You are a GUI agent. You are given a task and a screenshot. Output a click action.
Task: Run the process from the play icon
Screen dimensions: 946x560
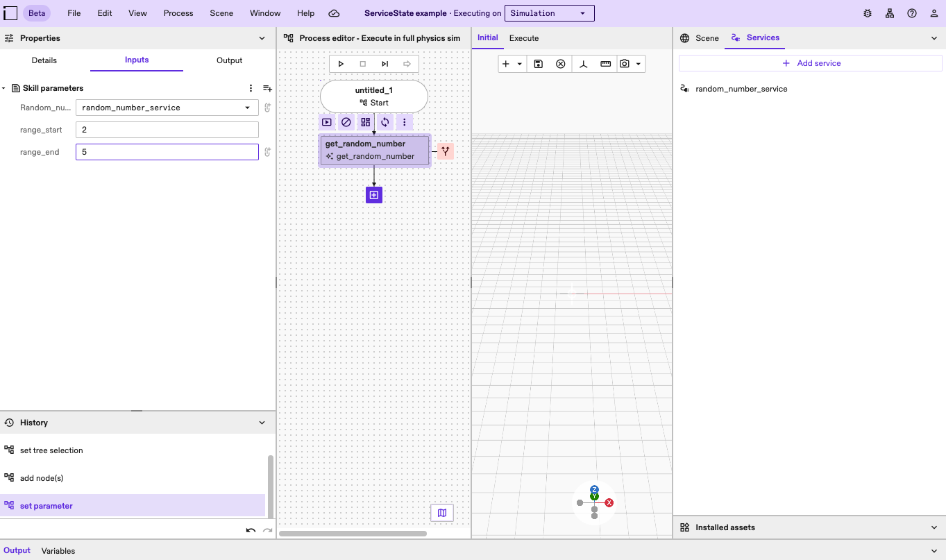[341, 63]
